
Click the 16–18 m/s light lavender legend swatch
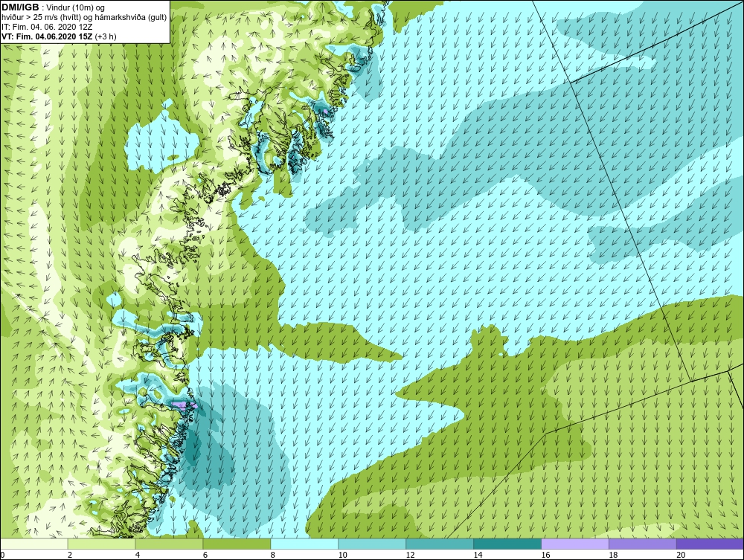tap(575, 544)
